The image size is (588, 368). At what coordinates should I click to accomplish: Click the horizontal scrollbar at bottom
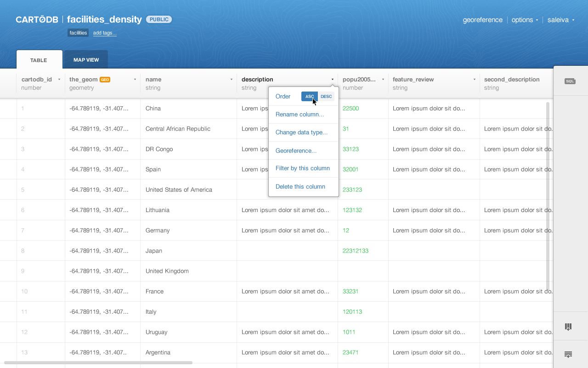pos(98,362)
